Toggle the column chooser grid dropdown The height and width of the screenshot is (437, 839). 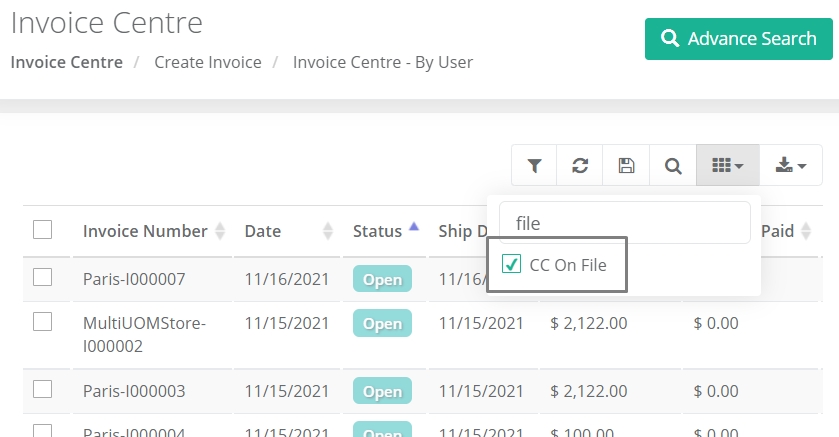click(728, 165)
